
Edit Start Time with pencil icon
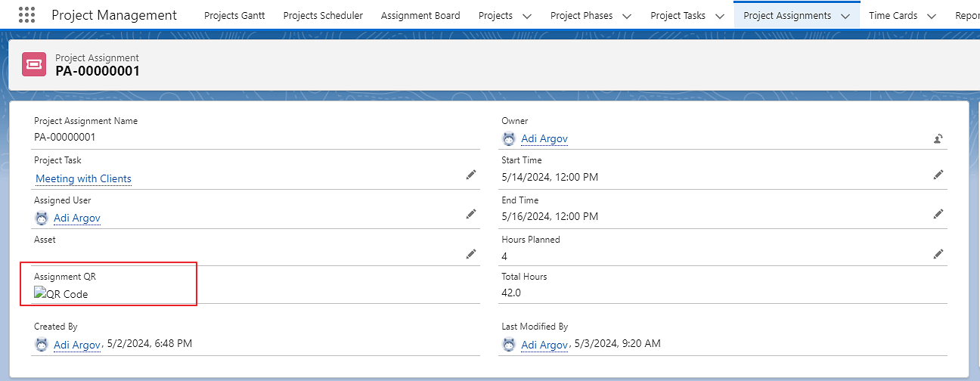[938, 175]
